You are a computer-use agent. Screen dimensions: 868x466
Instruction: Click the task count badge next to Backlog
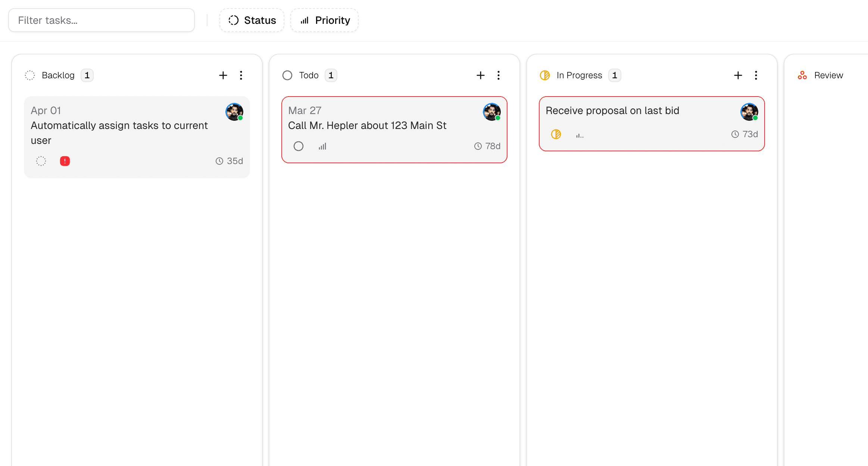point(87,75)
